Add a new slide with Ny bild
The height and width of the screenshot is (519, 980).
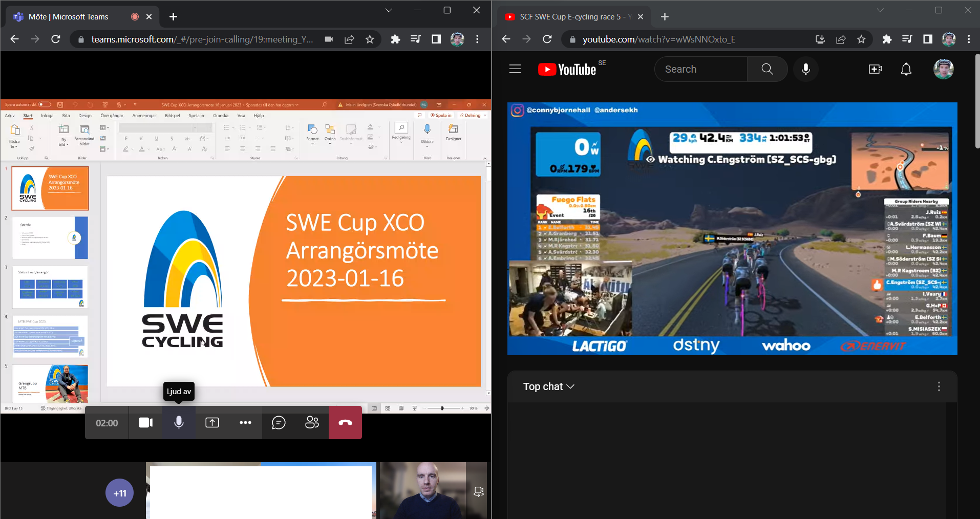click(x=63, y=135)
